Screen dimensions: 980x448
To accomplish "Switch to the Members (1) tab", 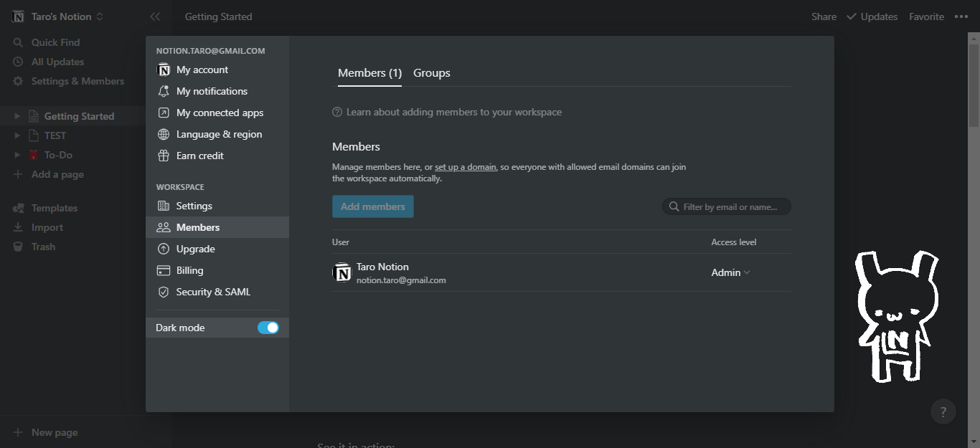I will tap(369, 73).
